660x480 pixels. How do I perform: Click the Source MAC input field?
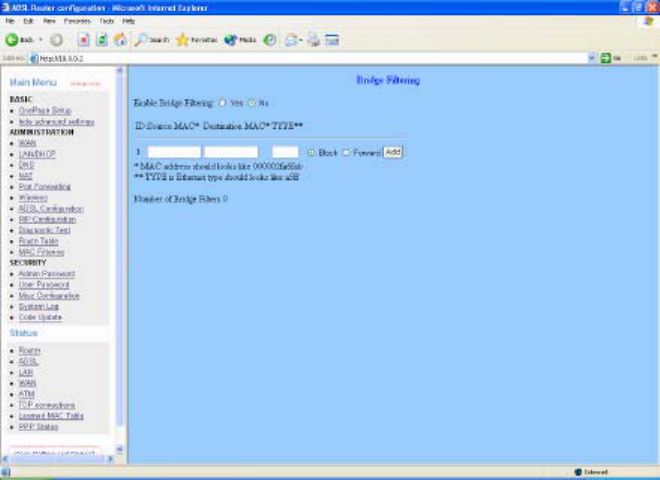click(174, 152)
